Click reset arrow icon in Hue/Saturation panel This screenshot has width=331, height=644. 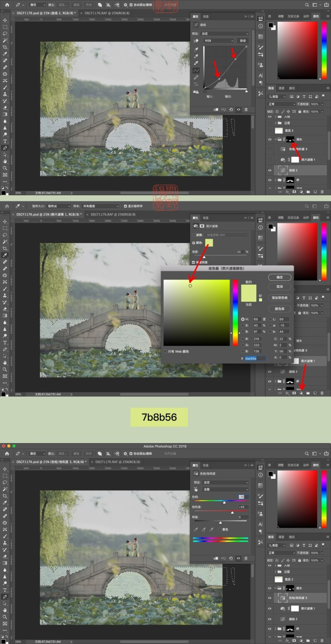[x=231, y=558]
